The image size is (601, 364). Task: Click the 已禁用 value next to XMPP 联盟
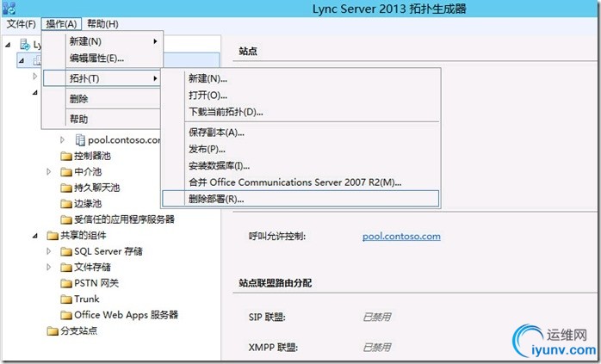[377, 348]
